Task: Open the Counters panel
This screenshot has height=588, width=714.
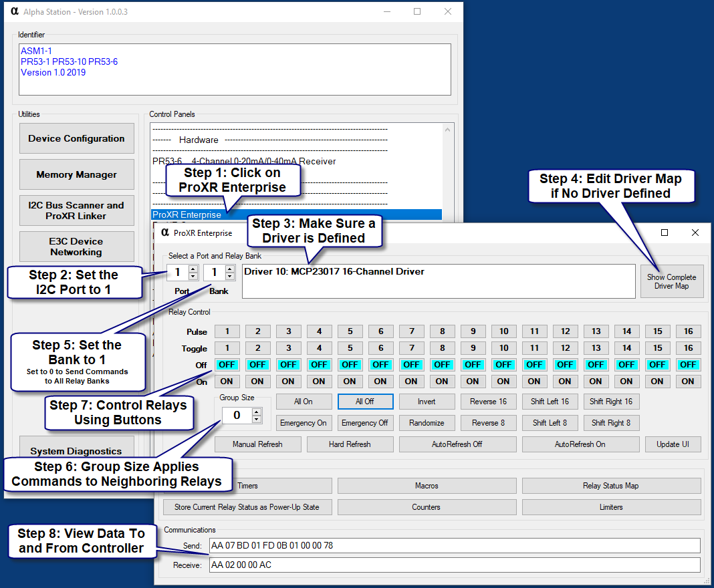Action: point(427,507)
